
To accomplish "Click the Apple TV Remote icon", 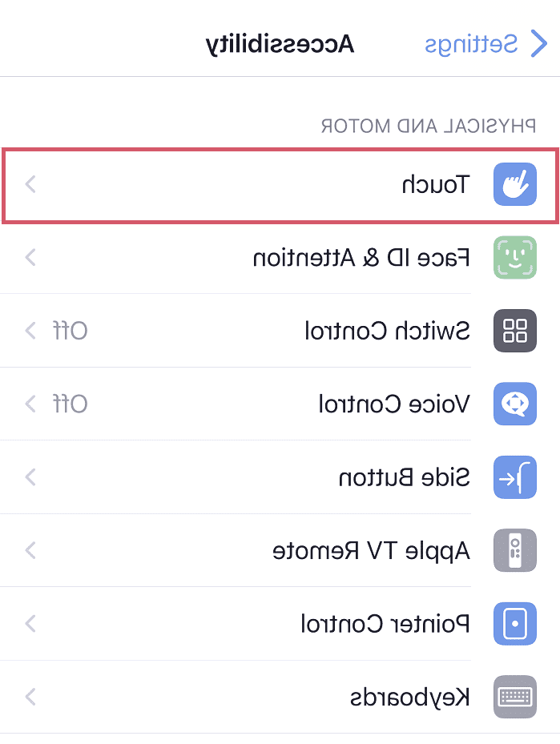I will (x=515, y=550).
